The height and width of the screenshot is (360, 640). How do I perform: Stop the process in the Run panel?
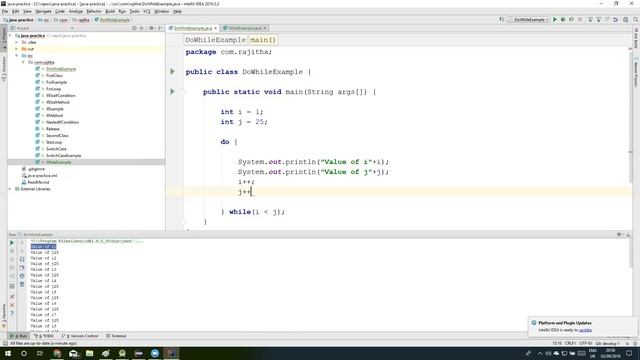click(x=12, y=251)
